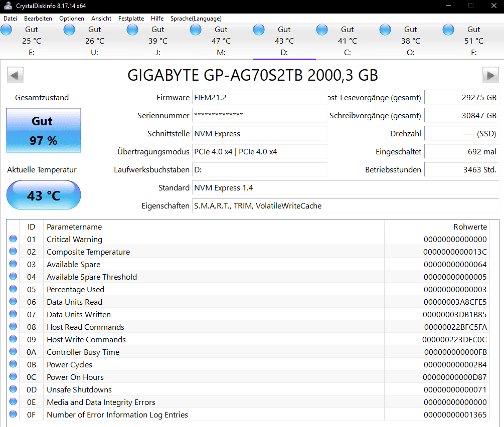Click the Betriebsstunden value 3463 Std.
504x427 pixels.
(x=462, y=169)
